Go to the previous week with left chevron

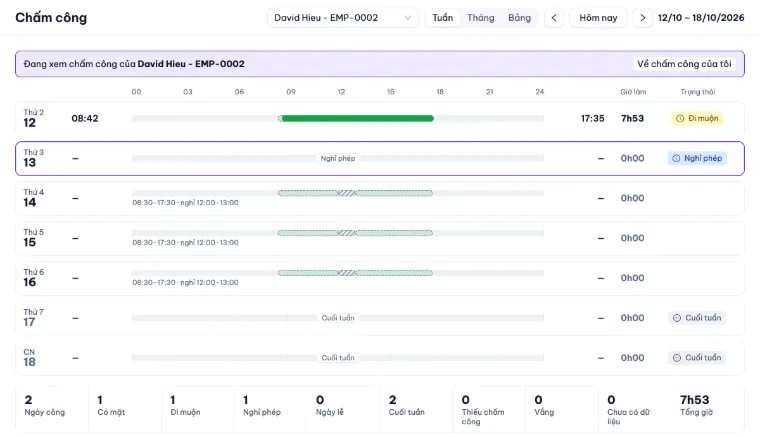pyautogui.click(x=554, y=18)
